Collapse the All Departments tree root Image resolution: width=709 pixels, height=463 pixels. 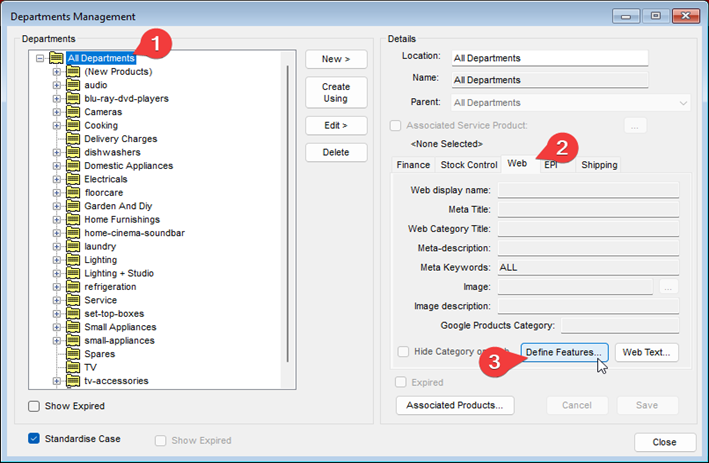(40, 58)
